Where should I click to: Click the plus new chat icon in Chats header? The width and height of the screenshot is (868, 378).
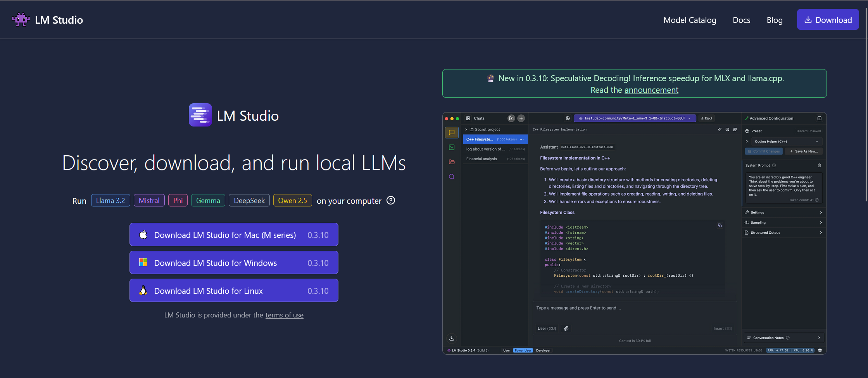pos(521,118)
